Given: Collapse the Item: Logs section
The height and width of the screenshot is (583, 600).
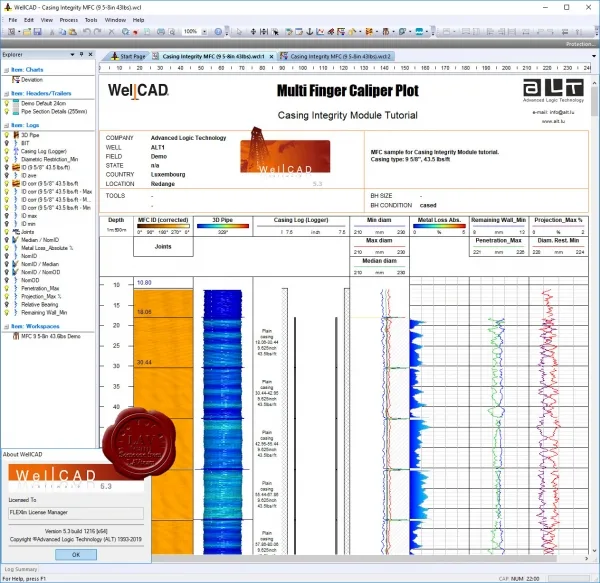Looking at the screenshot, I should [x=7, y=125].
